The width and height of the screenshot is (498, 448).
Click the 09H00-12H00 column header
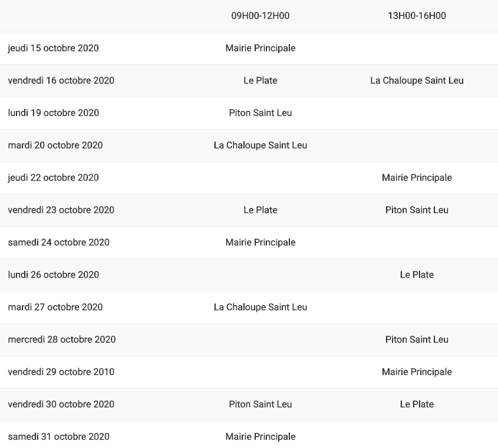[260, 16]
